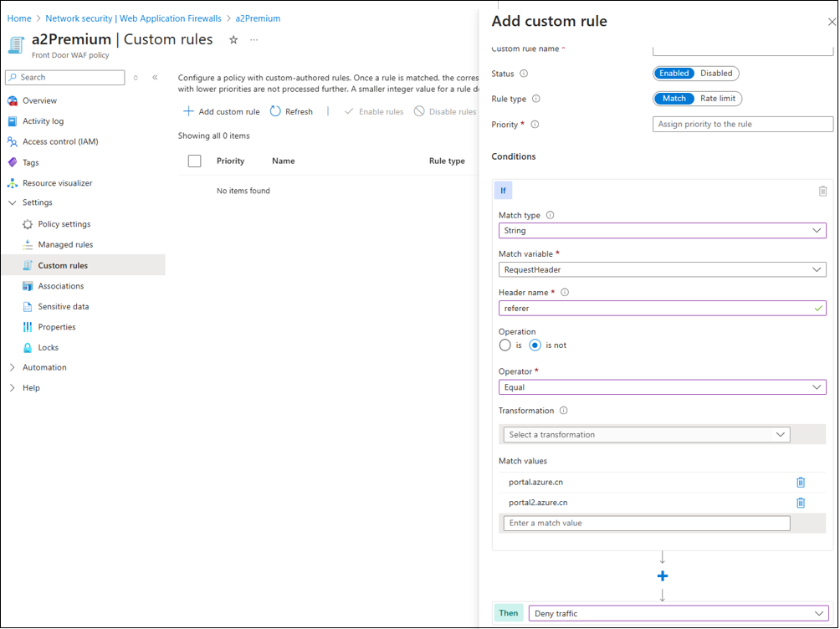The height and width of the screenshot is (629, 840).
Task: Open the Match variable dropdown
Action: coord(662,270)
